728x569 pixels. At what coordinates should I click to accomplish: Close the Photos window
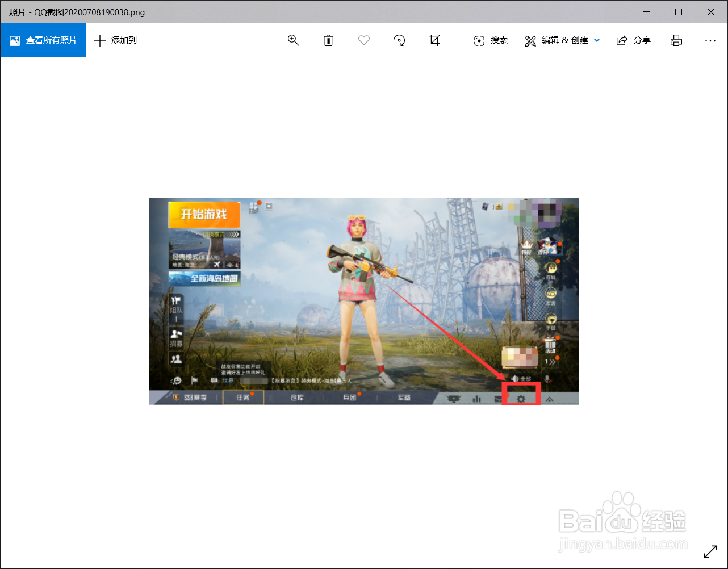coord(712,12)
